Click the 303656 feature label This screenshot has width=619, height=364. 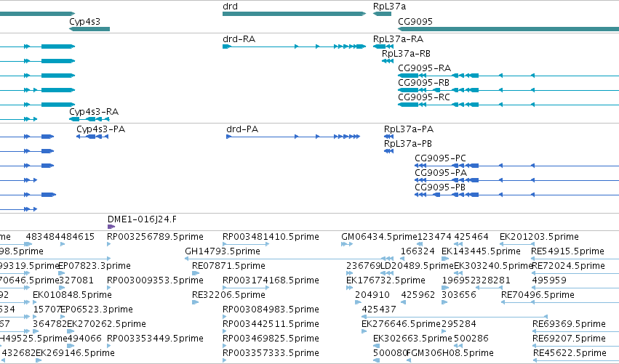click(x=459, y=295)
